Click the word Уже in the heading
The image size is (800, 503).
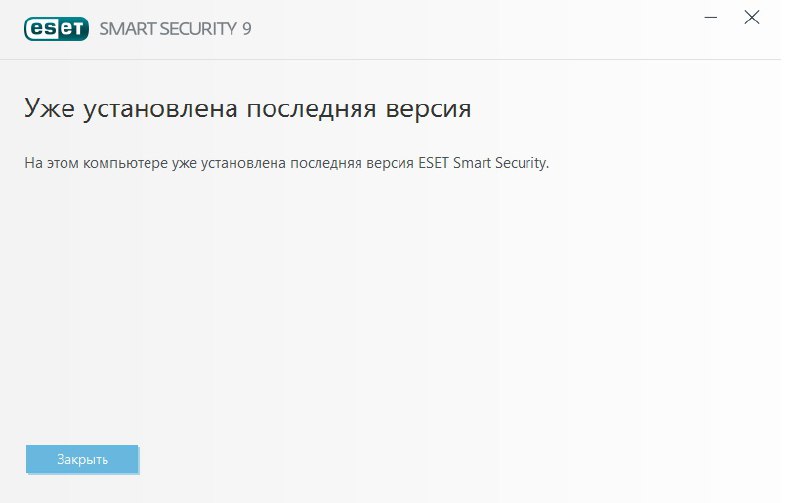pyautogui.click(x=49, y=109)
